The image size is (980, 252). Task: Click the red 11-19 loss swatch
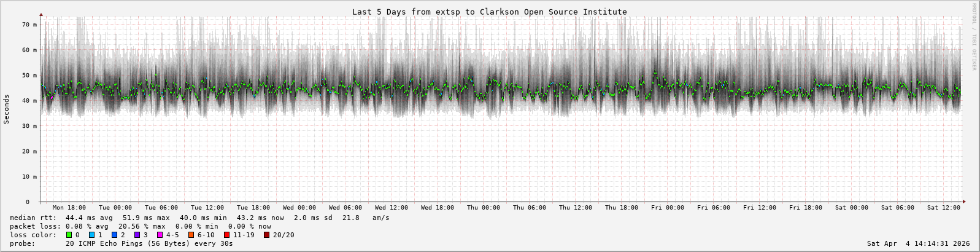pos(226,235)
